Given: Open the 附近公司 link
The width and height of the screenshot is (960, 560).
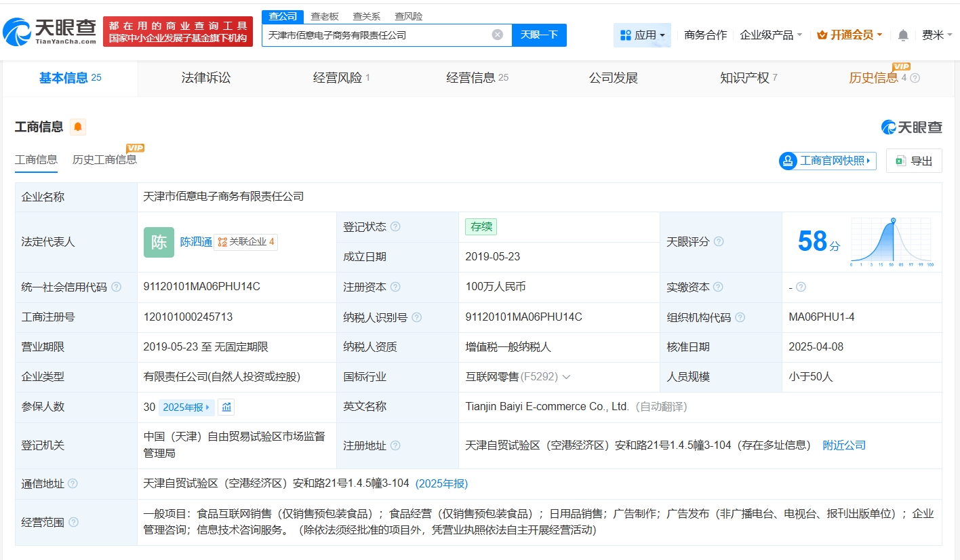Looking at the screenshot, I should pos(844,445).
